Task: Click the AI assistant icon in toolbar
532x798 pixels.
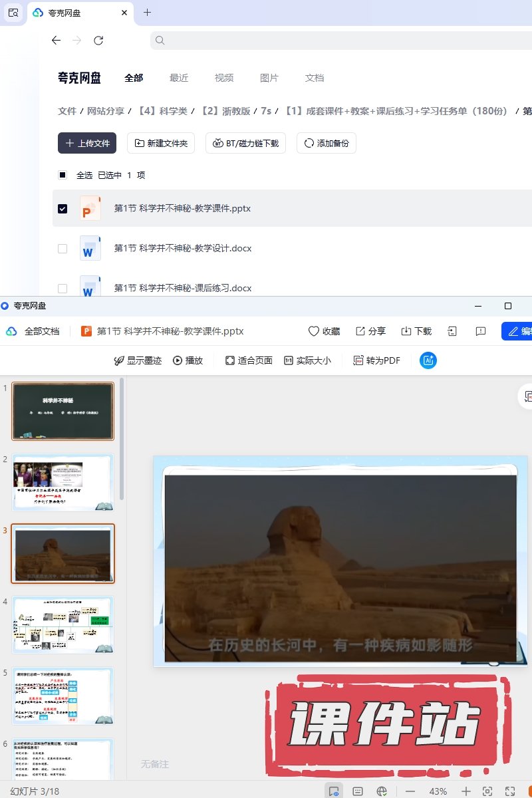Action: (x=428, y=360)
